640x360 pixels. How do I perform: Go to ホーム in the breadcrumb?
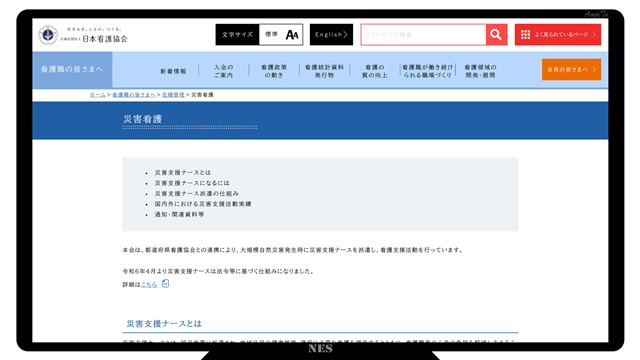98,95
